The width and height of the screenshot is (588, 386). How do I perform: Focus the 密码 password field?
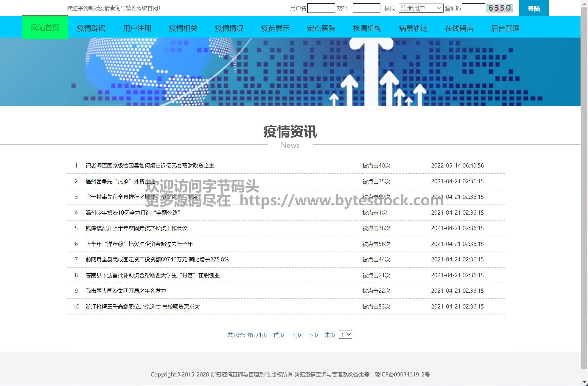click(366, 8)
